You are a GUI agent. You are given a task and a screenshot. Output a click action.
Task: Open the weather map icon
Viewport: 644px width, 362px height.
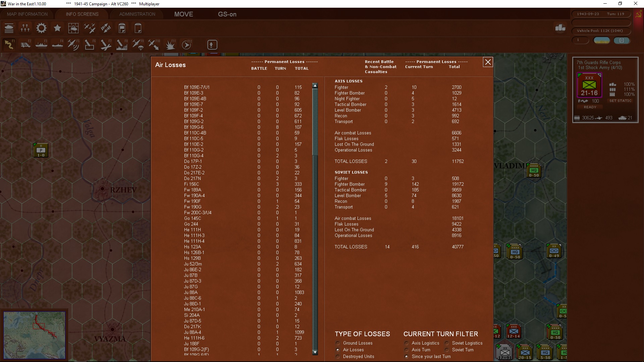(73, 28)
